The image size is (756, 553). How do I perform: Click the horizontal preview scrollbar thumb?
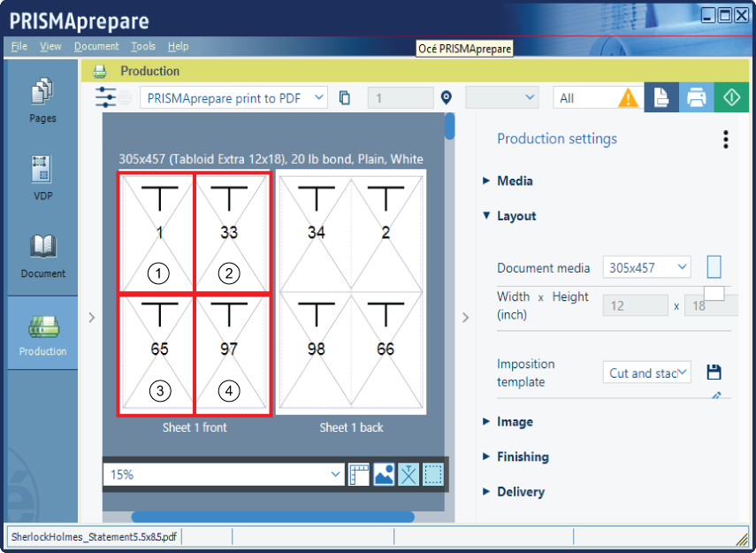pyautogui.click(x=273, y=517)
